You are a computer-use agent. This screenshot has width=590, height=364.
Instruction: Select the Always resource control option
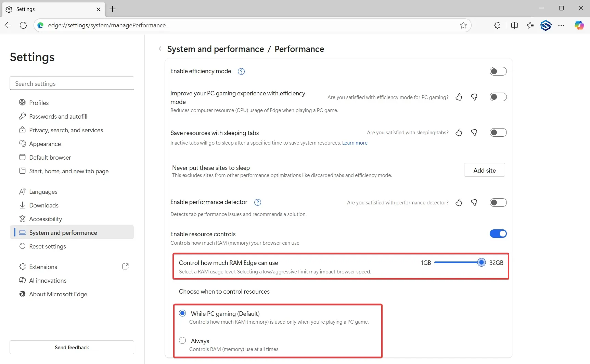point(182,340)
